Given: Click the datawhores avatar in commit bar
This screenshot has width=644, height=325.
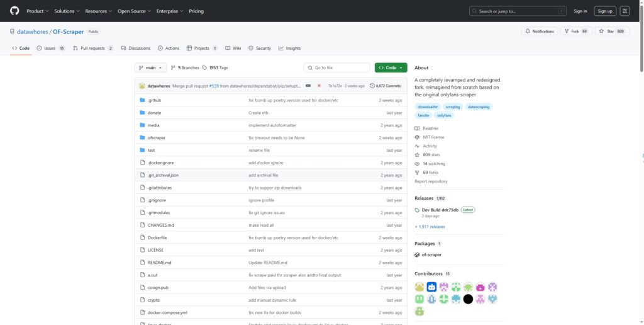Looking at the screenshot, I should pyautogui.click(x=142, y=86).
